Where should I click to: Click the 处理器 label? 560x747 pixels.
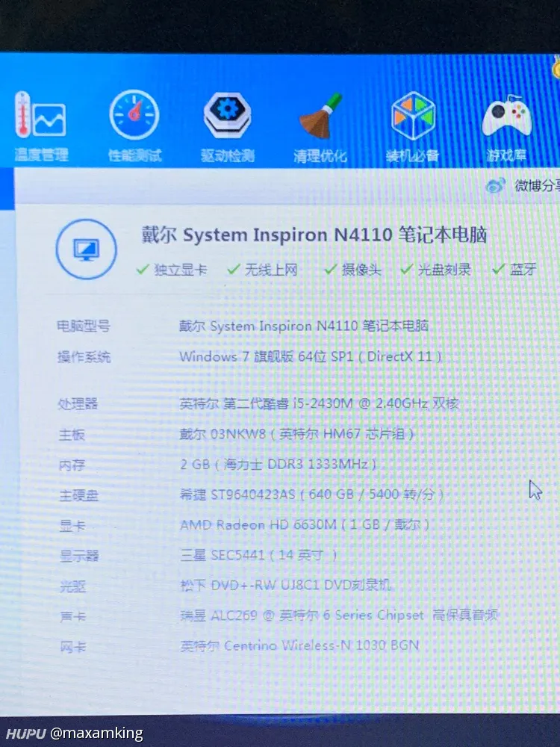[x=78, y=404]
